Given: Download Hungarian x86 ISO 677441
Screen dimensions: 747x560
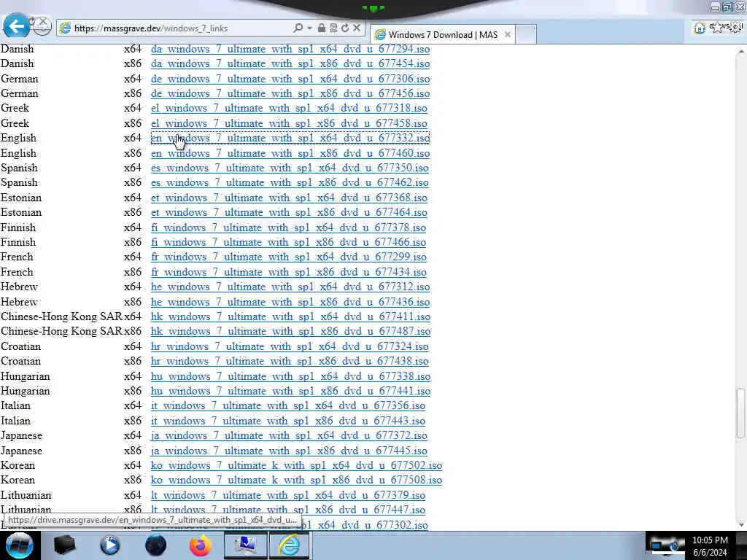Looking at the screenshot, I should [x=290, y=391].
